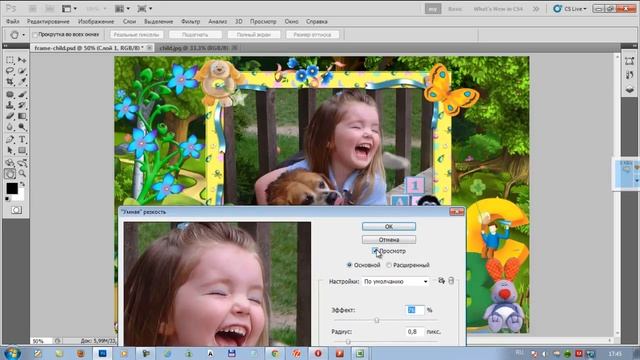Screen dimensions: 640x360
Task: Click the Радиус slider handle
Action: [348, 342]
